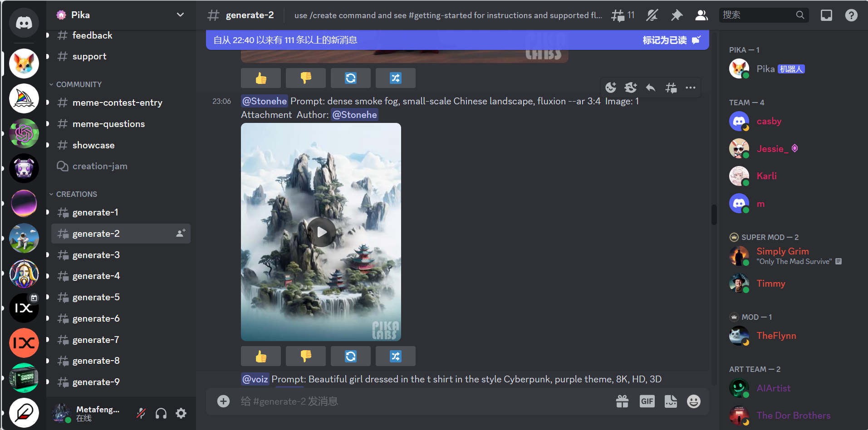Open Discord direct messages home
The image size is (868, 430).
pos(24,23)
